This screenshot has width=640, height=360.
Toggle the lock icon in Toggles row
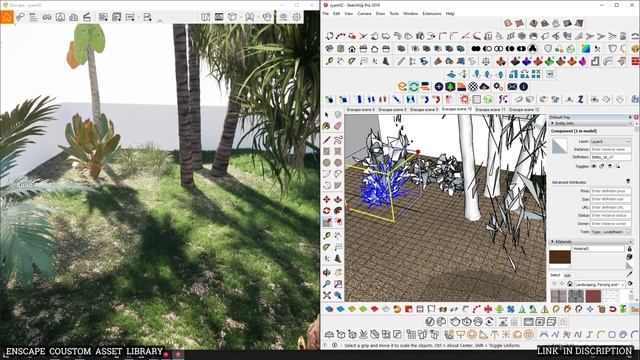click(602, 166)
